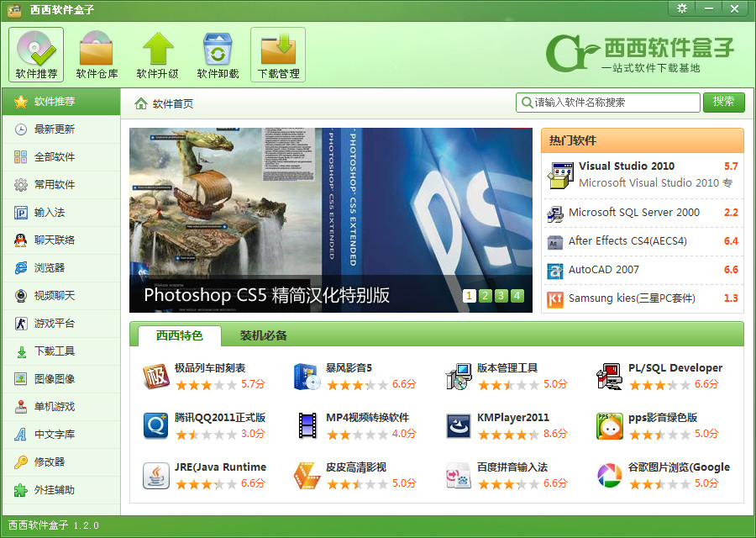Open the 浏览器 category
Image resolution: width=756 pixels, height=538 pixels.
point(61,268)
